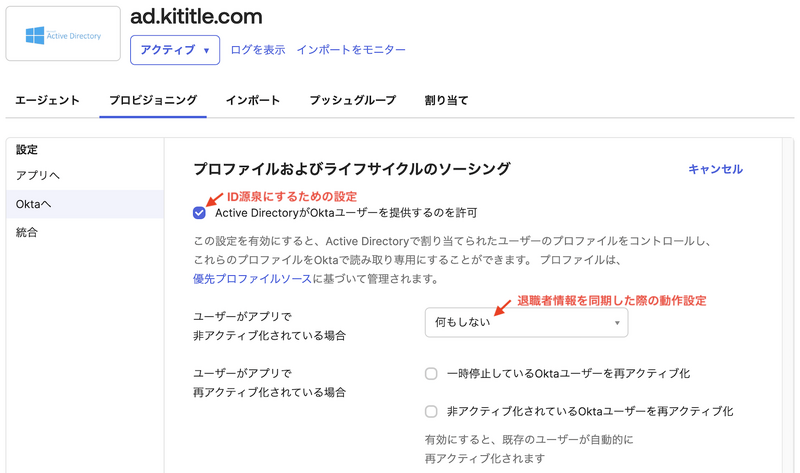The width and height of the screenshot is (800, 473).
Task: Enable 一時停止しているOktaユーザーを再アクティブ化 checkbox
Action: click(432, 374)
